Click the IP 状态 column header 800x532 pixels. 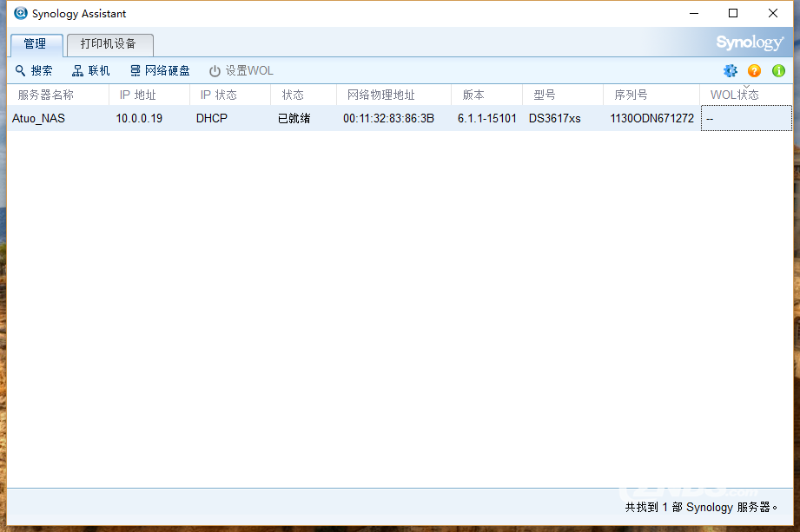pos(218,95)
